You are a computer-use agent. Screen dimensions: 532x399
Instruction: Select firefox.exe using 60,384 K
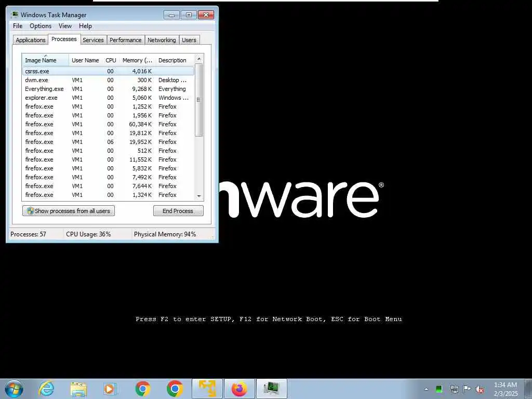pos(108,124)
